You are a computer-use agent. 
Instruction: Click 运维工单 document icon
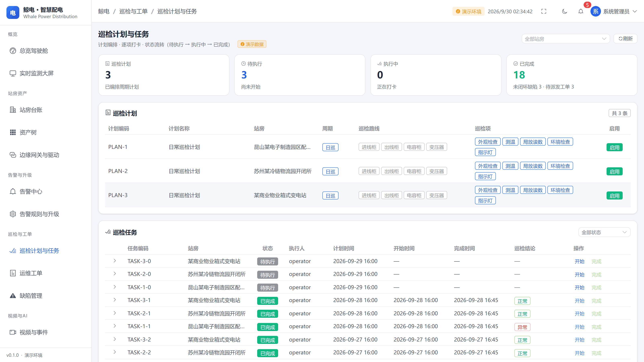(x=13, y=273)
